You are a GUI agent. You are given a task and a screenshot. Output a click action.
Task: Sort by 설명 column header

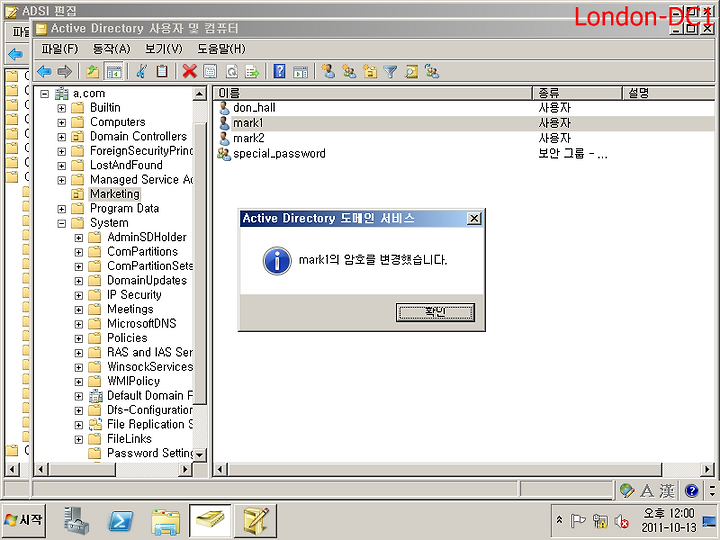[x=669, y=93]
